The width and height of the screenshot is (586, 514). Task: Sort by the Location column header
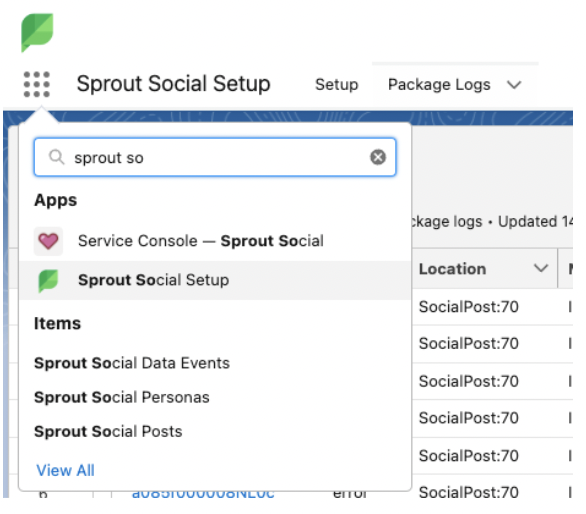point(453,269)
